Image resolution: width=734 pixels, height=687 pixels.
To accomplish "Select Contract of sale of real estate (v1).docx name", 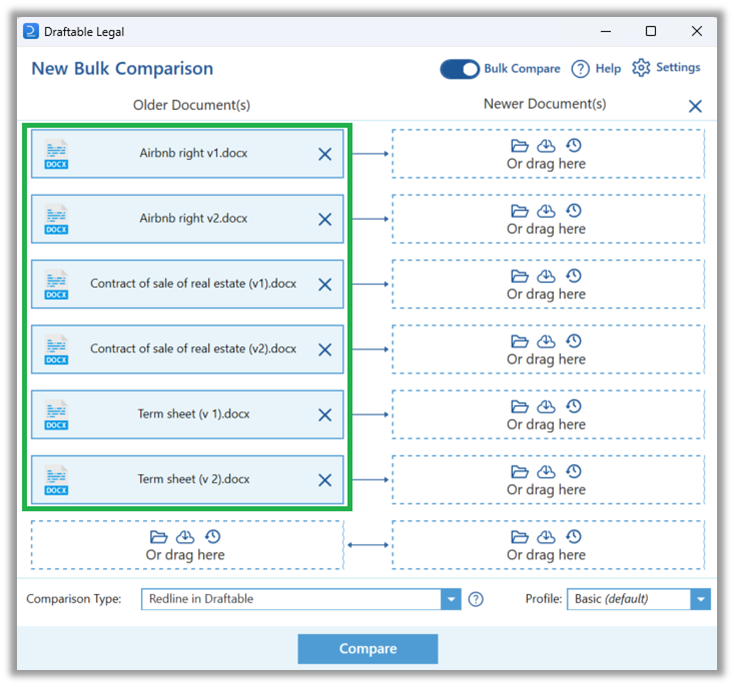I will click(x=193, y=284).
